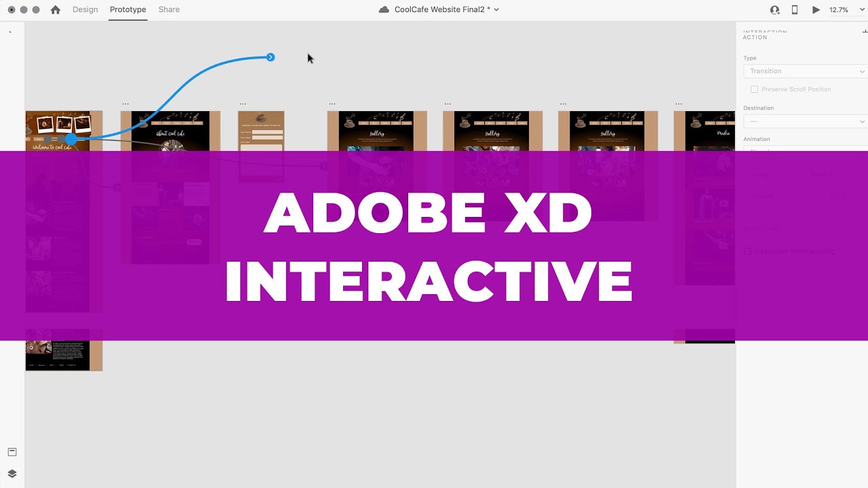Screen dimensions: 868x488
Task: Click the blue connector handle on home artboard
Action: 71,139
